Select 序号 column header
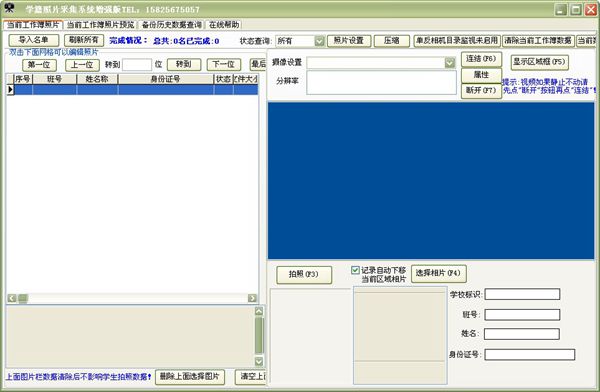This screenshot has height=392, width=600. point(23,79)
